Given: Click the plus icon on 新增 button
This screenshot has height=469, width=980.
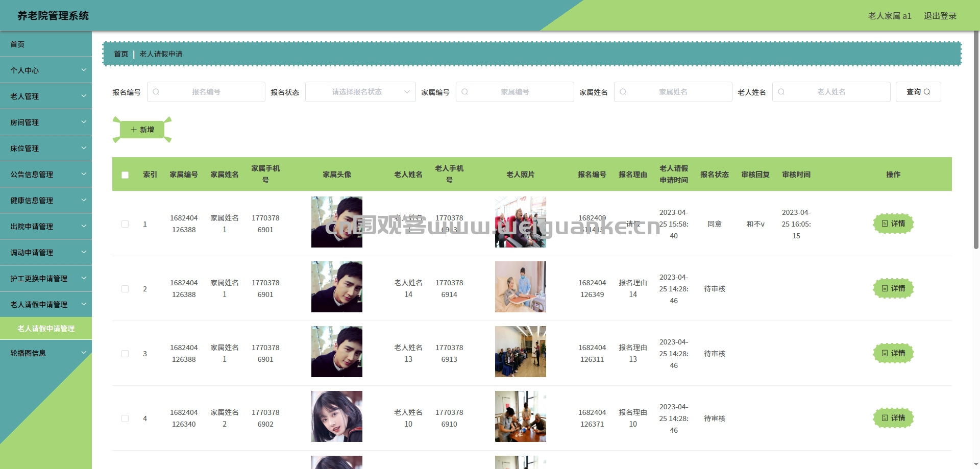Looking at the screenshot, I should [x=134, y=130].
